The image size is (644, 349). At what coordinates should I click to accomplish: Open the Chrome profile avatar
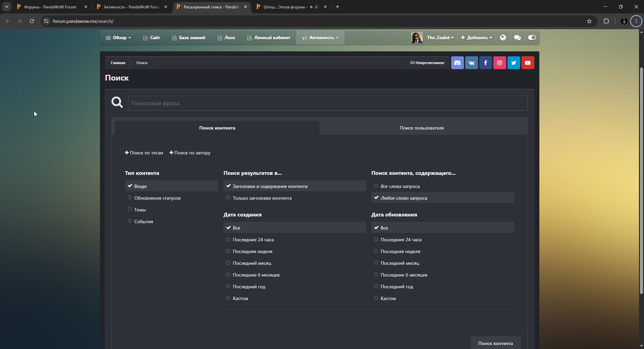(624, 21)
